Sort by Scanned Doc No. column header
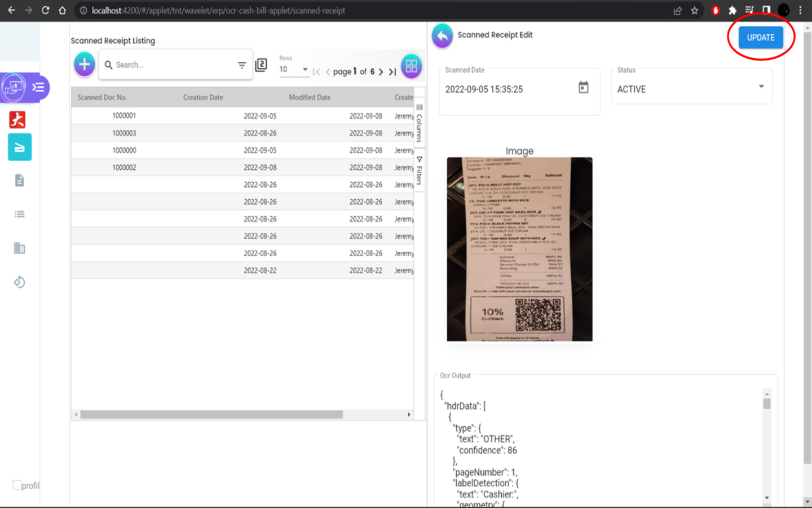Viewport: 812px width, 508px height. (x=102, y=98)
